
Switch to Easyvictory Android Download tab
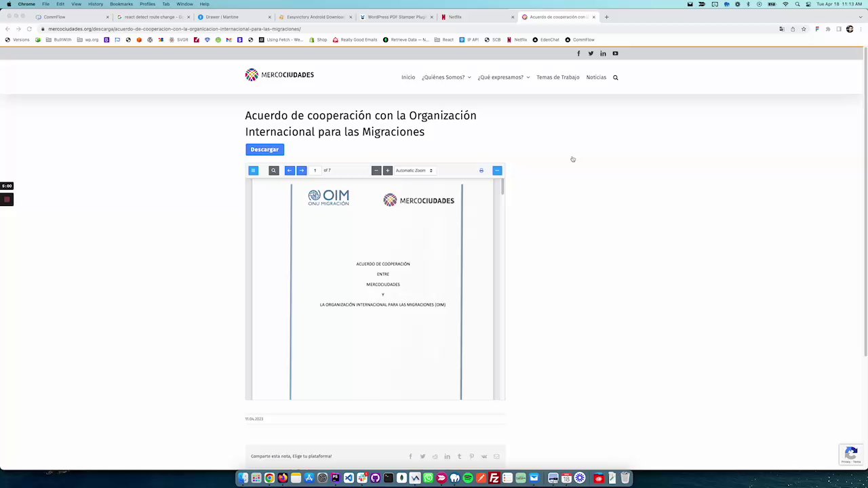tap(315, 17)
